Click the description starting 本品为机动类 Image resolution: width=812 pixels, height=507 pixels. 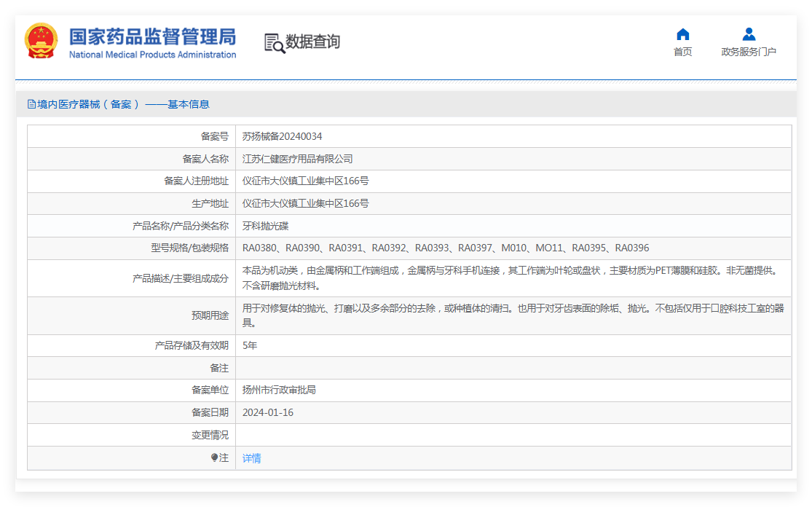click(511, 278)
